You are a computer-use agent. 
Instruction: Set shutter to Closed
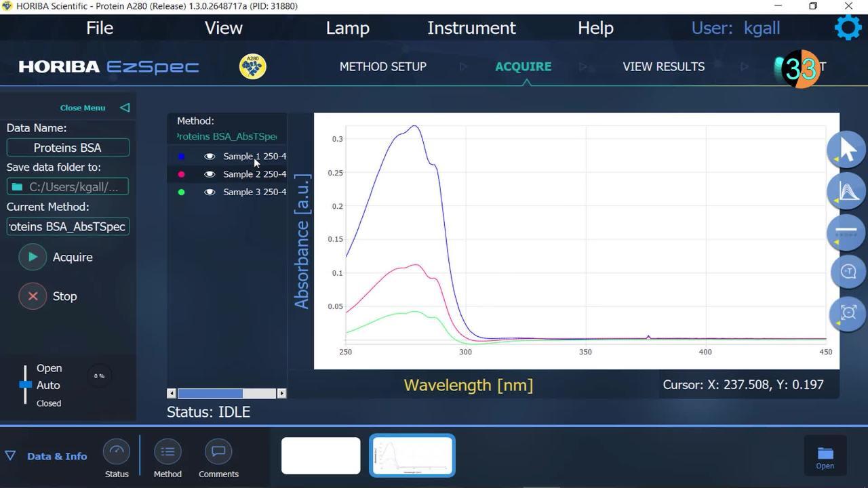click(49, 403)
